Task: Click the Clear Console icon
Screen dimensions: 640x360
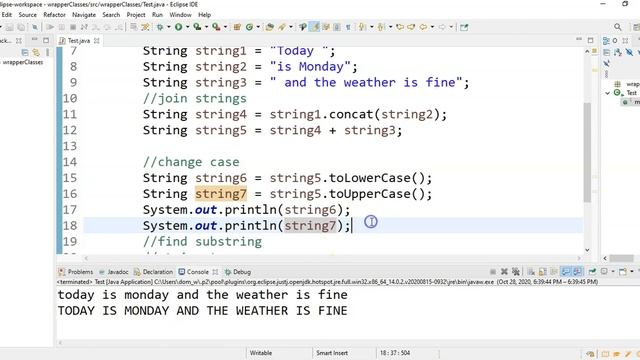Action: [x=531, y=271]
